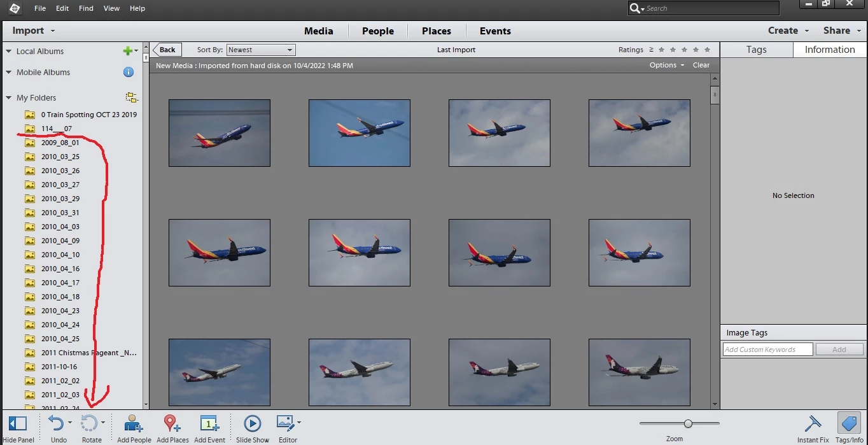Image resolution: width=868 pixels, height=445 pixels.
Task: Open the View menu
Action: tap(111, 8)
